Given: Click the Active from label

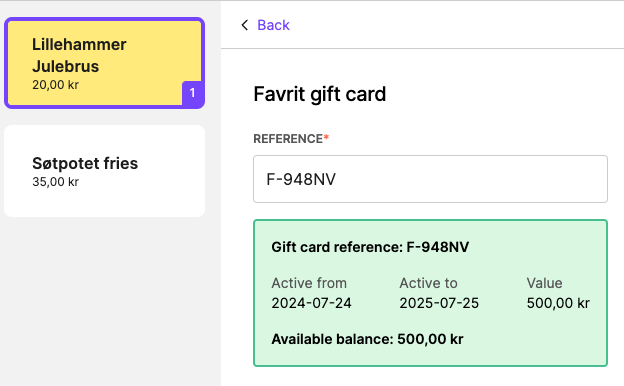Looking at the screenshot, I should point(309,283).
